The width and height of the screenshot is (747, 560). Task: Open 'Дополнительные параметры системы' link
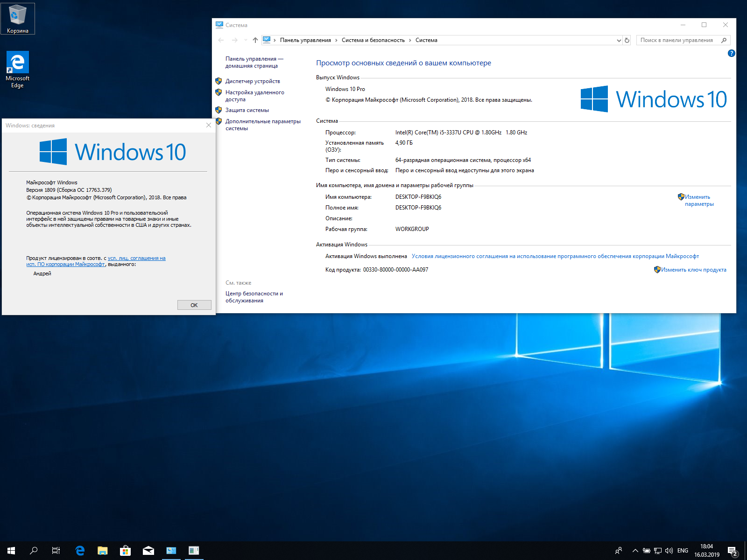pyautogui.click(x=263, y=125)
